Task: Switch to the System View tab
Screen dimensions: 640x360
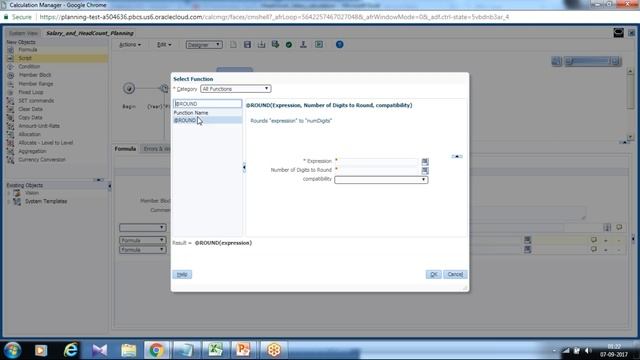Action: point(23,33)
